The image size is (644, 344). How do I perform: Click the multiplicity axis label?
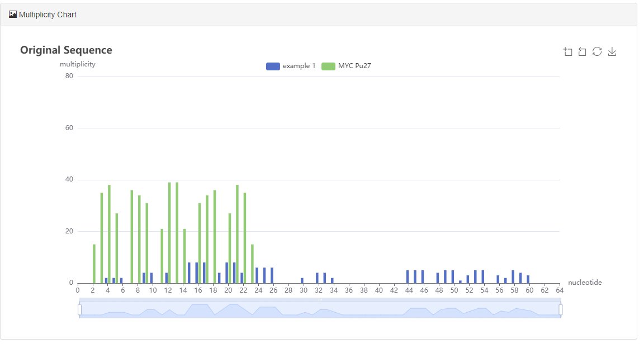click(77, 64)
